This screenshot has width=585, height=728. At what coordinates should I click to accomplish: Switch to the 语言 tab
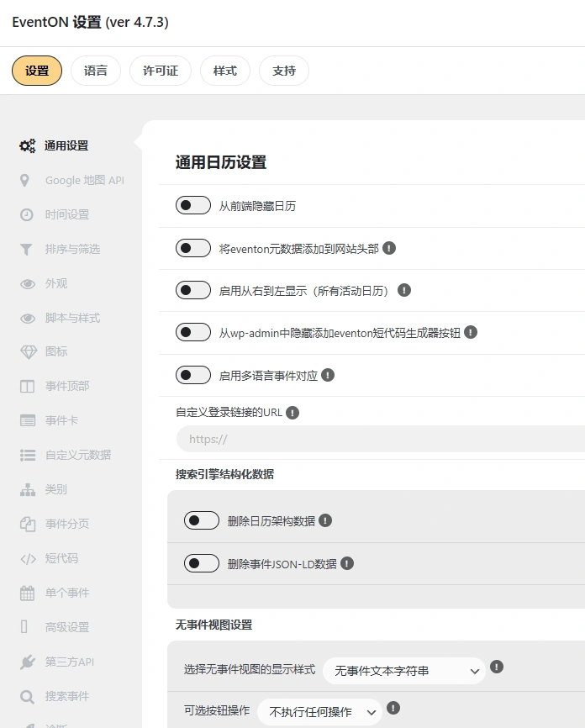pyautogui.click(x=96, y=71)
